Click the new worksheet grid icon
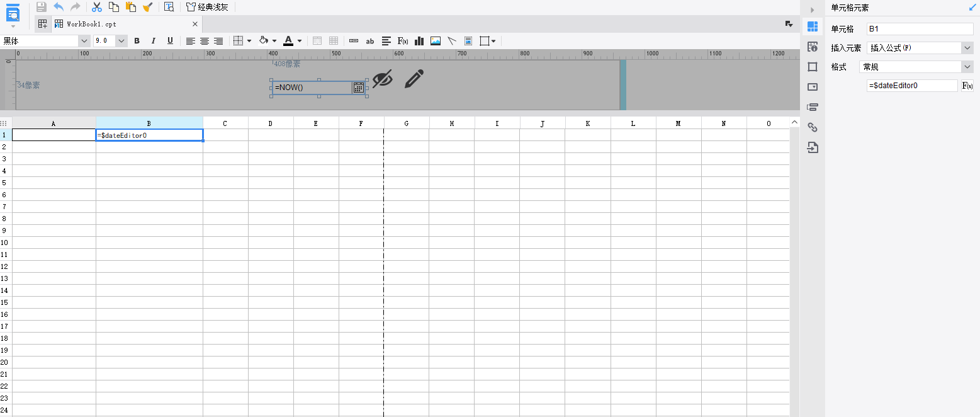The height and width of the screenshot is (417, 980). point(43,24)
